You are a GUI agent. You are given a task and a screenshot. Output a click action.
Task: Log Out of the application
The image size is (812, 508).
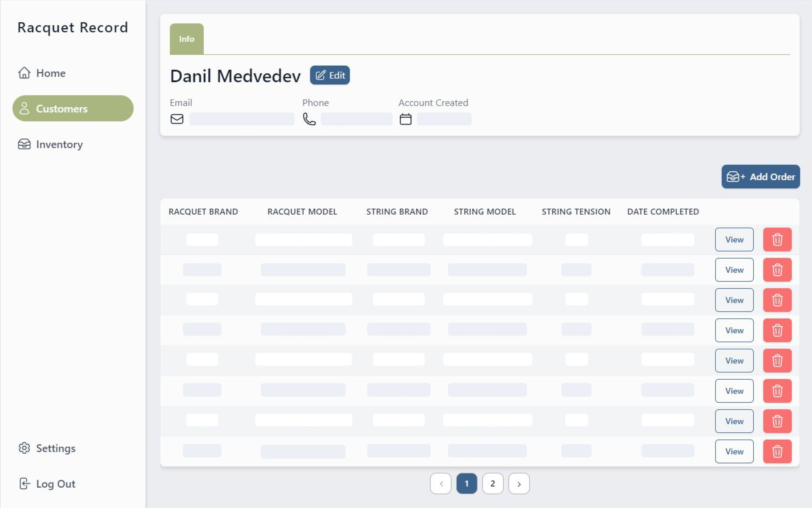point(47,484)
